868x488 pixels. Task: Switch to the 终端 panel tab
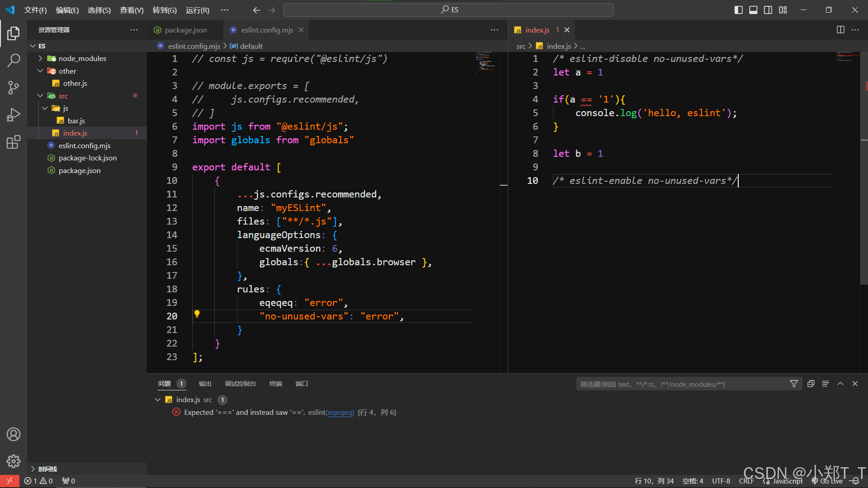coord(275,384)
